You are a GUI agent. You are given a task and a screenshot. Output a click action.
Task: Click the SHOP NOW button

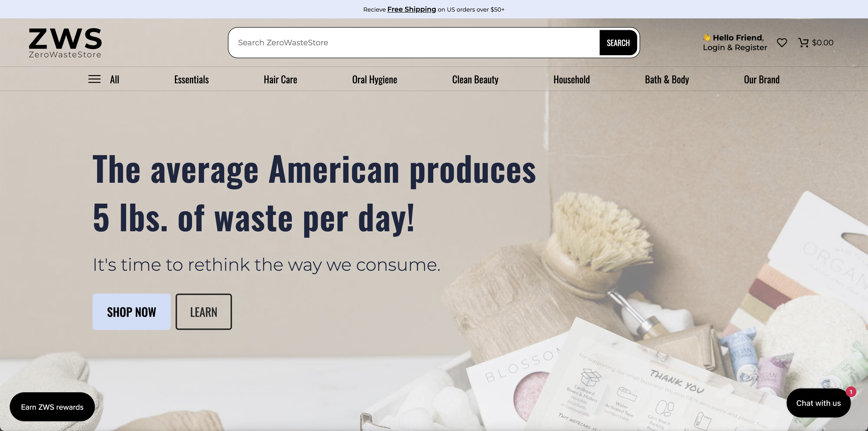tap(132, 312)
